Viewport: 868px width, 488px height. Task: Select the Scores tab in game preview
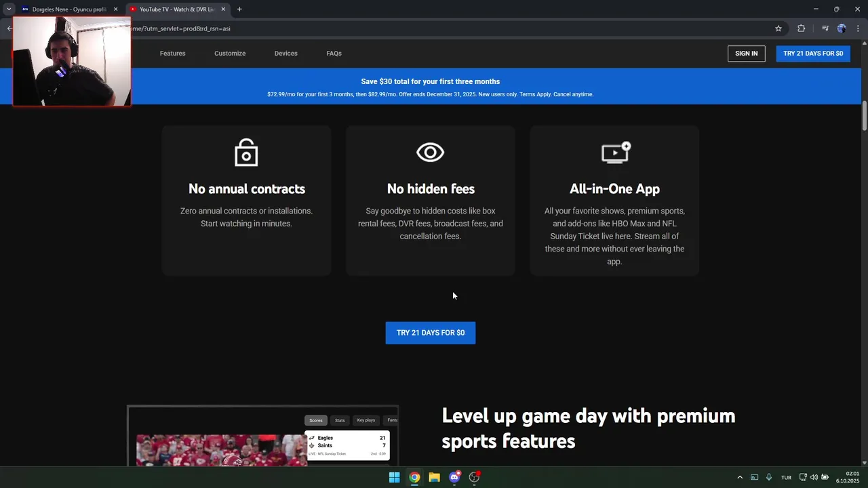click(316, 420)
